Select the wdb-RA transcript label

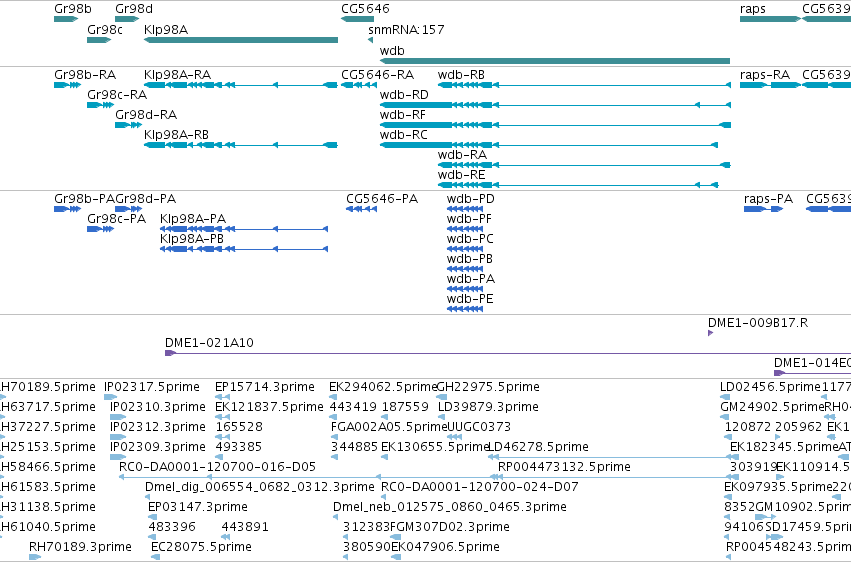[x=462, y=155]
